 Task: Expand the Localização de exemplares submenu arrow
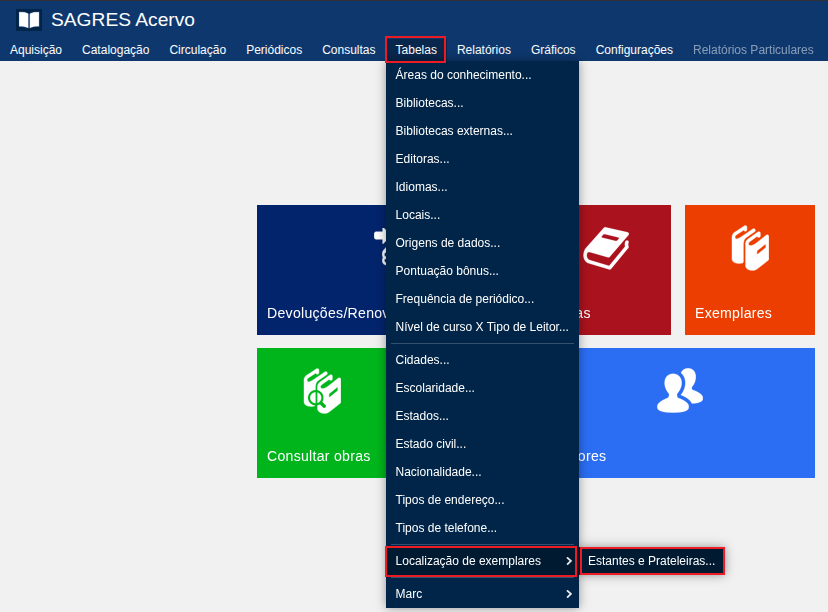click(569, 561)
